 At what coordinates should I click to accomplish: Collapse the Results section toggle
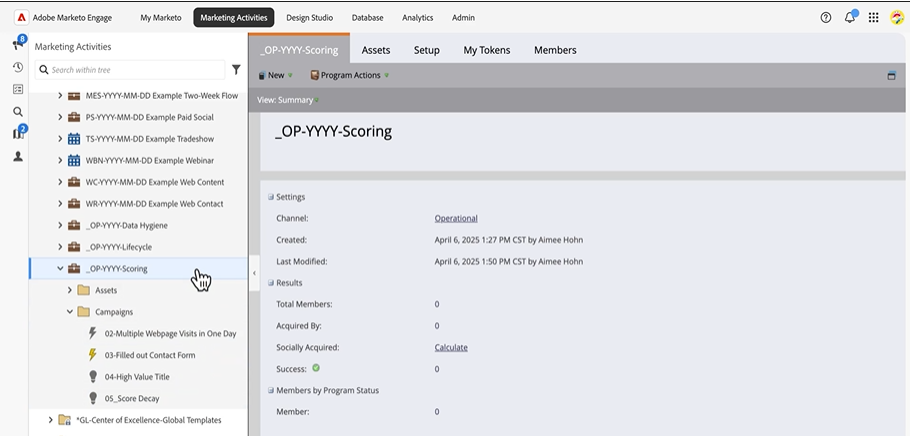pyautogui.click(x=270, y=283)
